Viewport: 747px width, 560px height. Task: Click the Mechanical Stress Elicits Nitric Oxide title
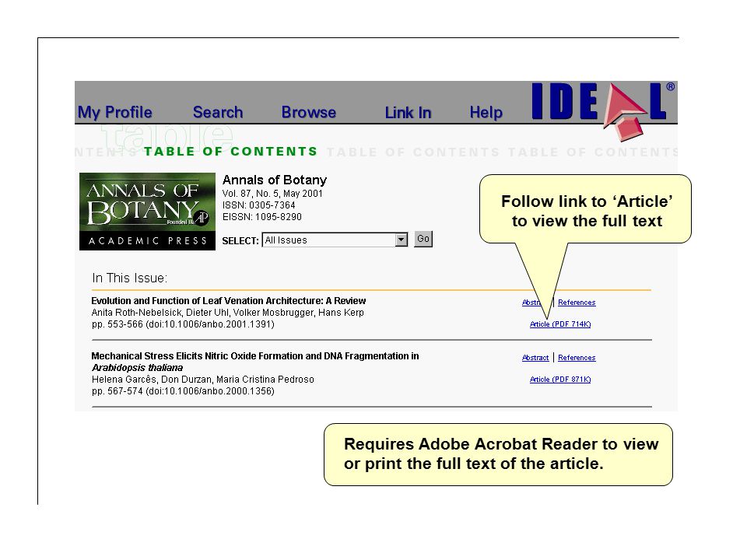coord(255,362)
